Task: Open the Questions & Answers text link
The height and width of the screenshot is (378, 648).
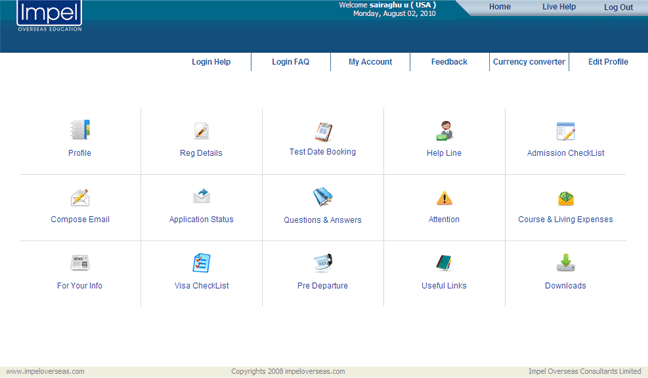Action: pos(322,220)
